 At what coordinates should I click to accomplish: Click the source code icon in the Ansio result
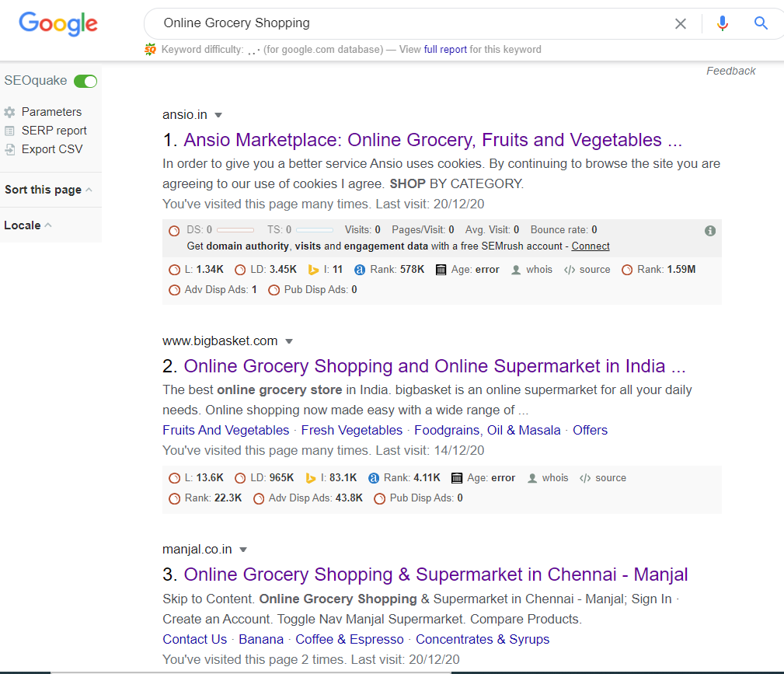[569, 271]
